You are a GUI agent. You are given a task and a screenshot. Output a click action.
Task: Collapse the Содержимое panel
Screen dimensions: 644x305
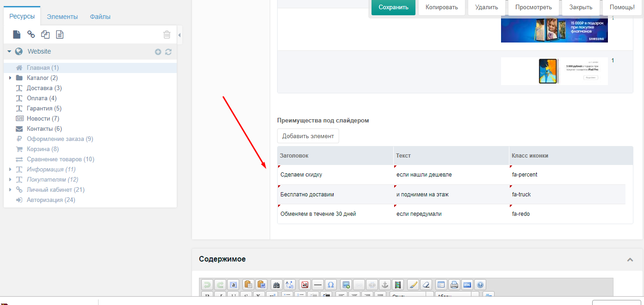(x=630, y=260)
